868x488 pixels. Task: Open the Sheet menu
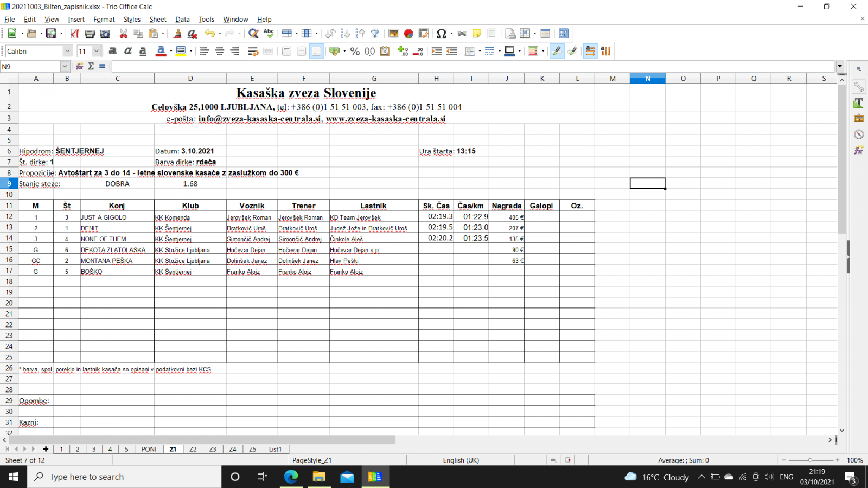tap(157, 20)
